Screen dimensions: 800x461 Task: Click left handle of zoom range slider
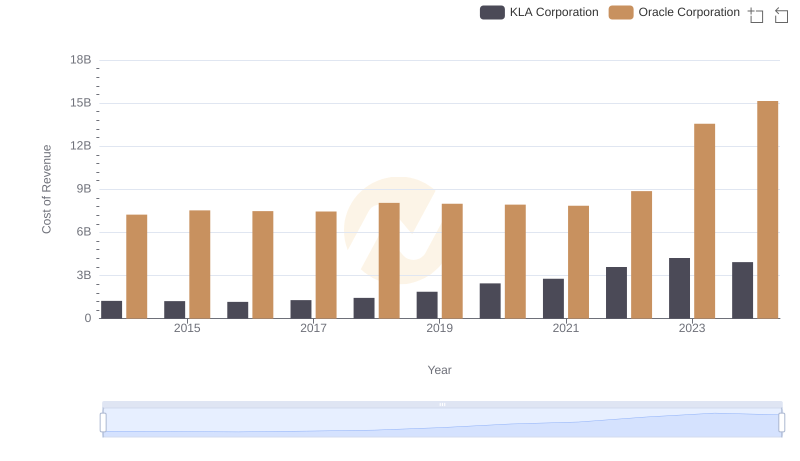[x=103, y=423]
